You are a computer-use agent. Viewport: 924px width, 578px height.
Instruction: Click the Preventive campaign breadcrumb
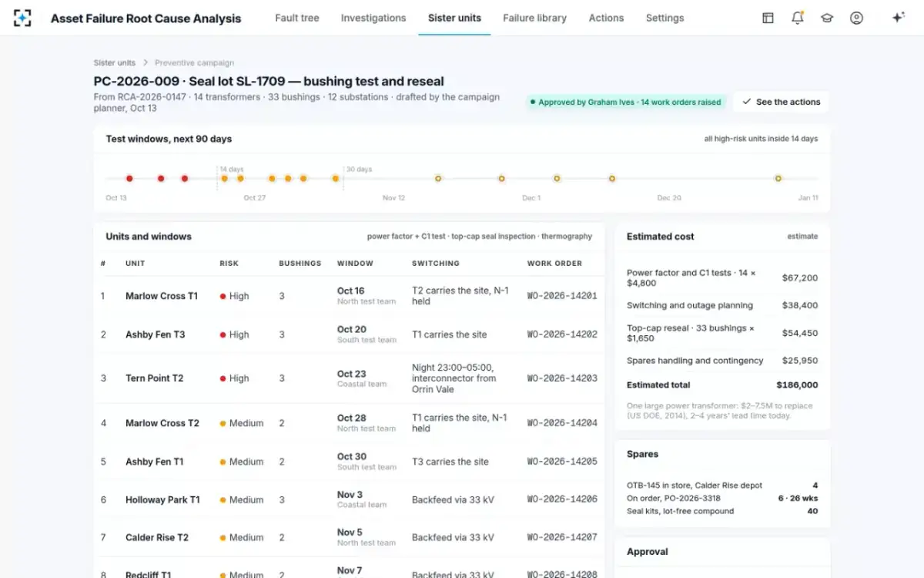coord(194,63)
